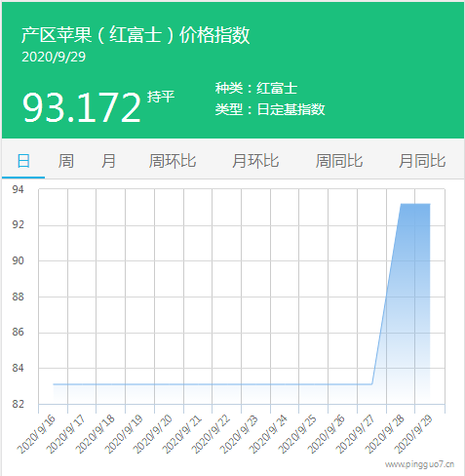465x476 pixels.
Task: Open the 月同比 tab
Action: pyautogui.click(x=422, y=161)
